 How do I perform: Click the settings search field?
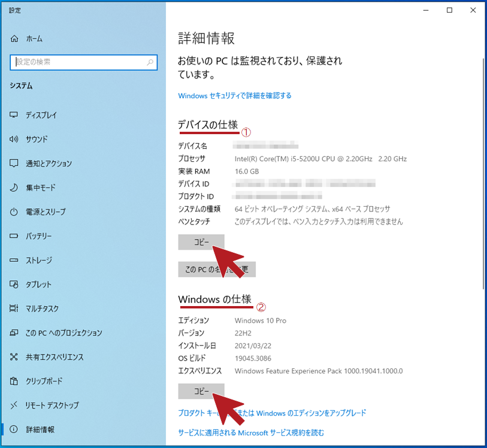[x=78, y=62]
